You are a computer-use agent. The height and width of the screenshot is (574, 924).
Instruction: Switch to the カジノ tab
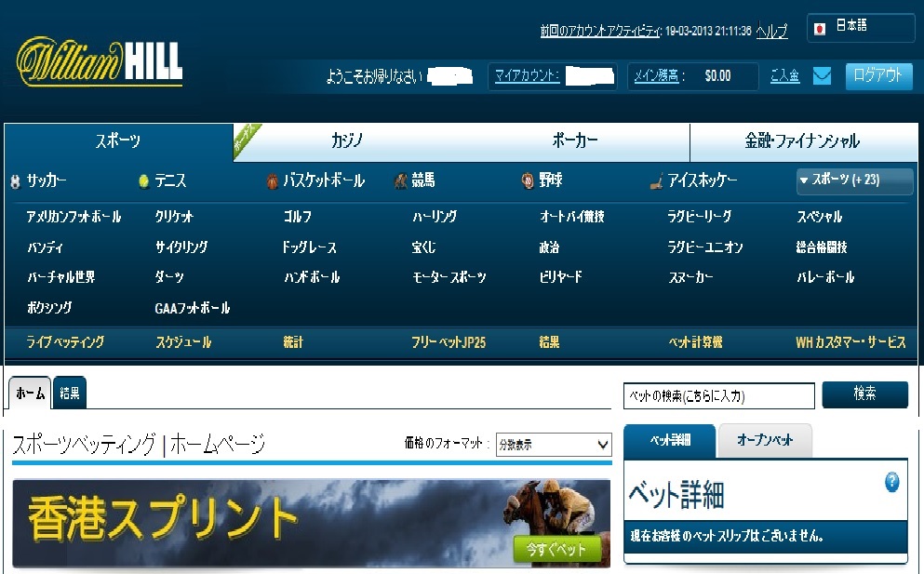pos(346,140)
